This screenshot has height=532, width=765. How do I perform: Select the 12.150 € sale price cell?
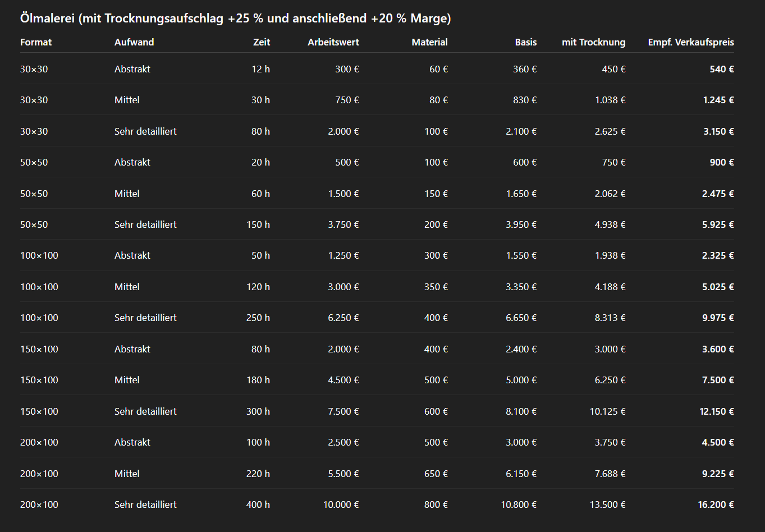pos(716,411)
